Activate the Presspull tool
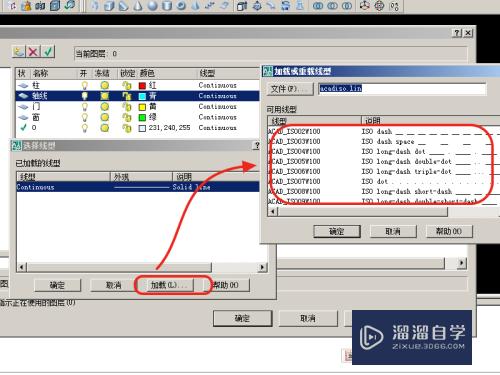The height and width of the screenshot is (375, 500). click(257, 5)
